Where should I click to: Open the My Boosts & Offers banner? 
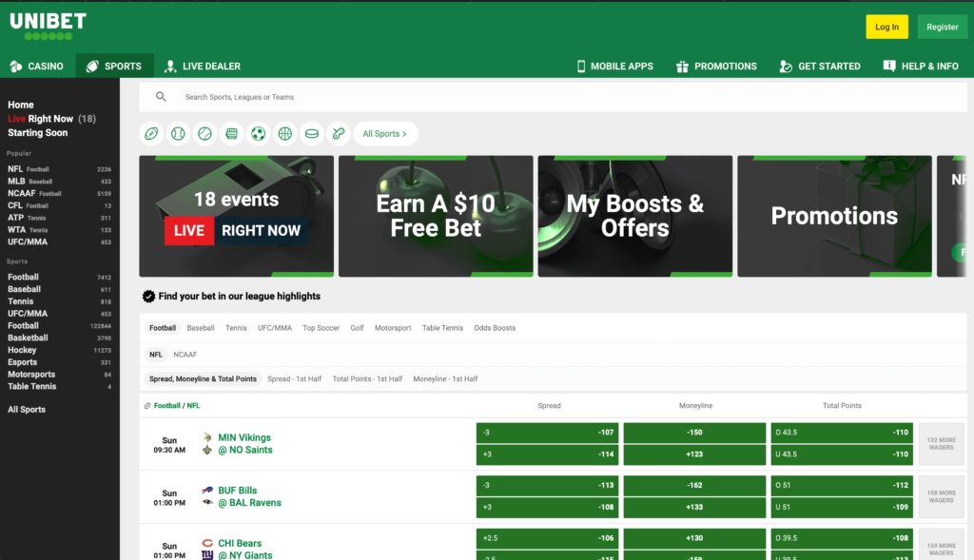click(634, 216)
